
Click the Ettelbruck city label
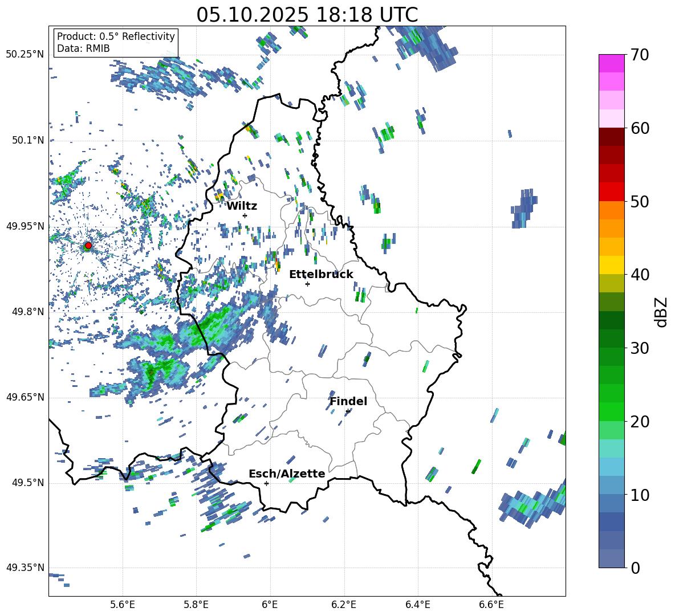coord(321,275)
